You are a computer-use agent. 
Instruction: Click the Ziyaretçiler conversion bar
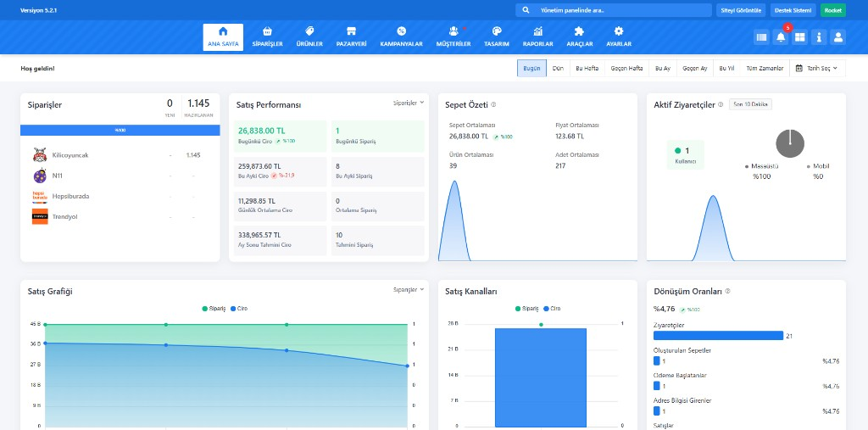pyautogui.click(x=718, y=335)
